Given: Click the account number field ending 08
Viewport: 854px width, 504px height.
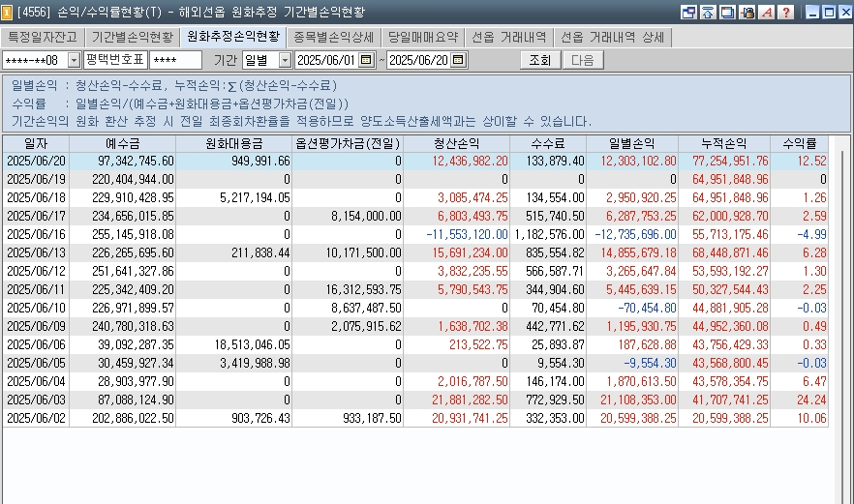Looking at the screenshot, I should [x=36, y=60].
